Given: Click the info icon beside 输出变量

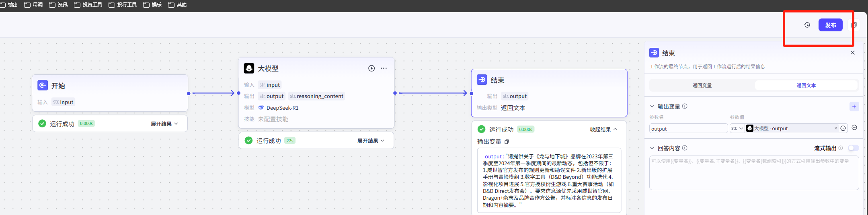Looking at the screenshot, I should (685, 106).
